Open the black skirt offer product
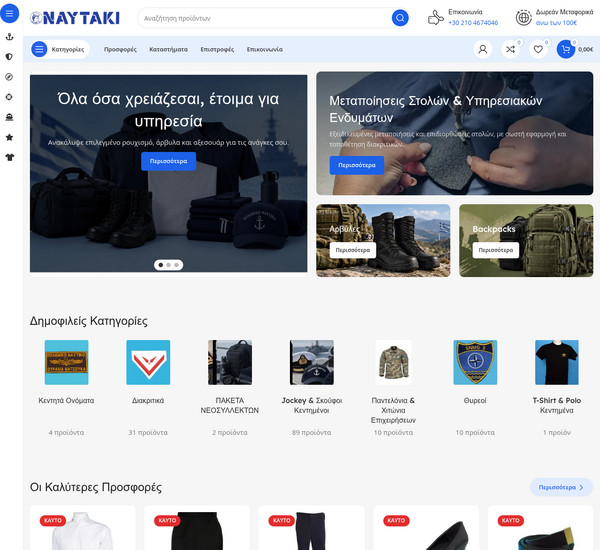This screenshot has height=550, width=600. click(197, 530)
